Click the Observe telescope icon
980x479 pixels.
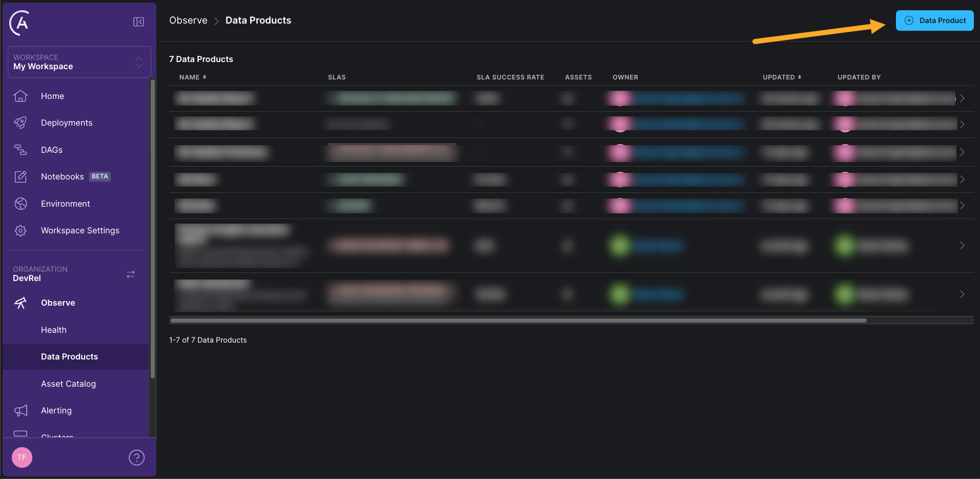21,303
